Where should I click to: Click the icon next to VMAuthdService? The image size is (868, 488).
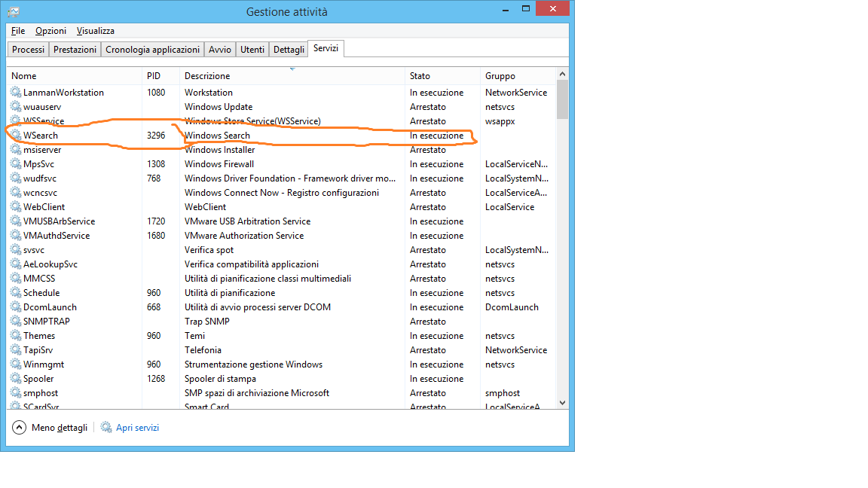pyautogui.click(x=16, y=235)
